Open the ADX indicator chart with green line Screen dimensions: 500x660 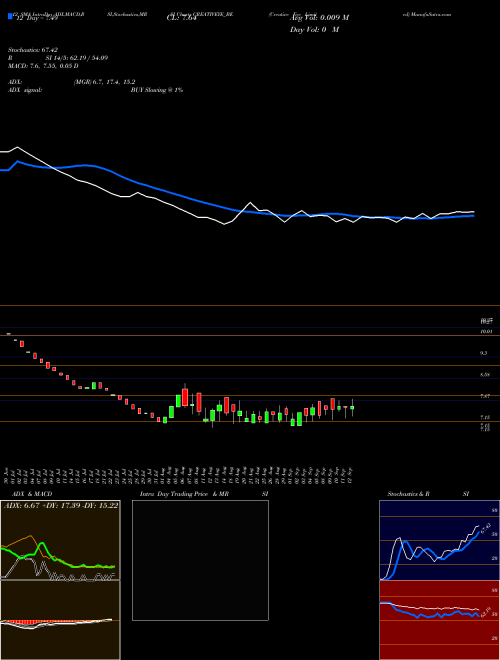60,540
